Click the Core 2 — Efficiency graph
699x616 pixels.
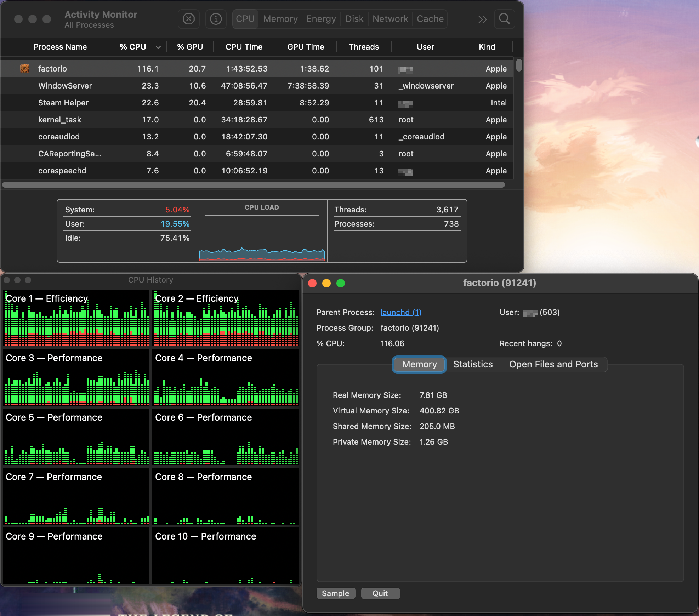[x=226, y=318]
